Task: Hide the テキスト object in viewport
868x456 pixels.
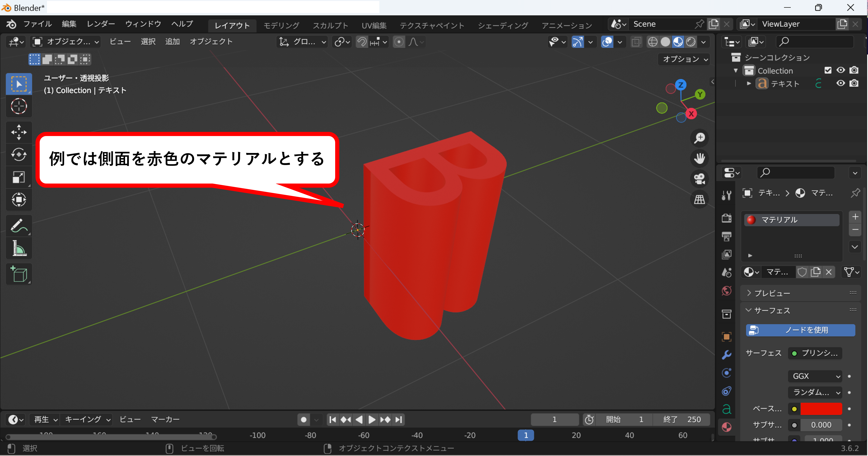Action: (x=841, y=83)
